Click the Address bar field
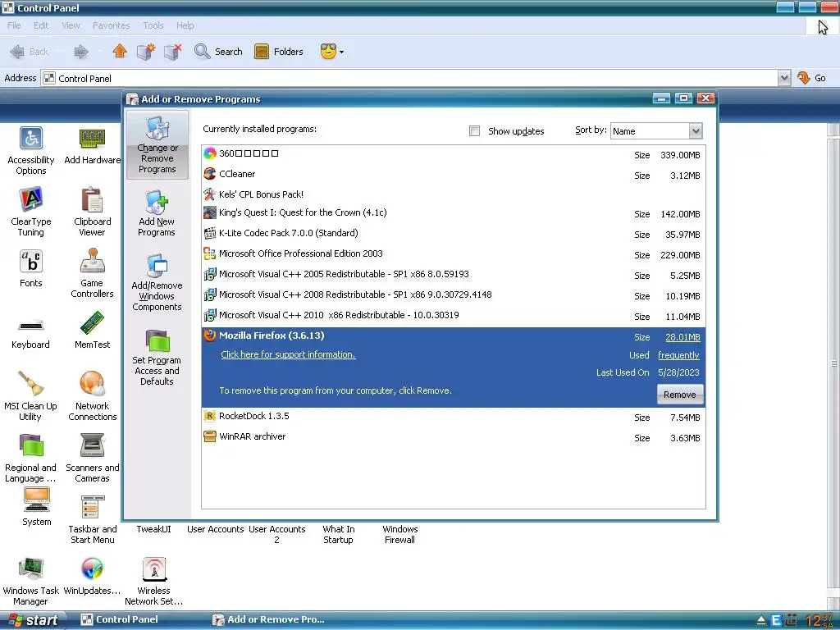 coord(410,78)
